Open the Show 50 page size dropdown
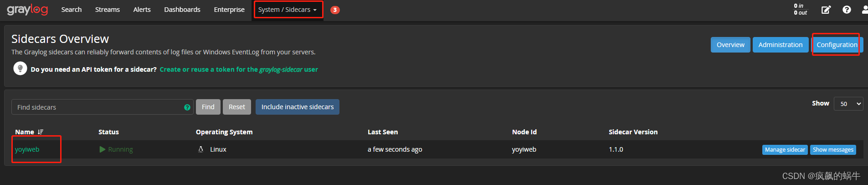868x185 pixels. (848, 104)
